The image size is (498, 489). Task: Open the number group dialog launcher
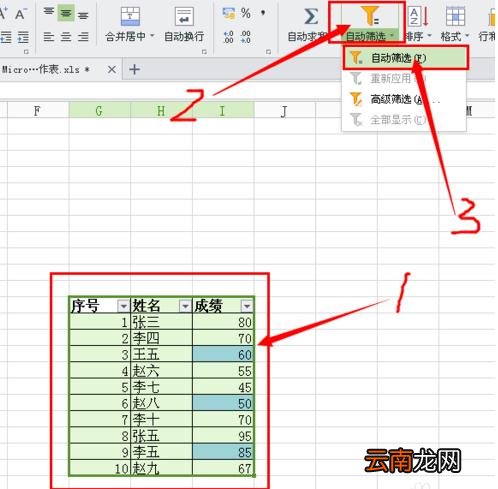tap(268, 52)
